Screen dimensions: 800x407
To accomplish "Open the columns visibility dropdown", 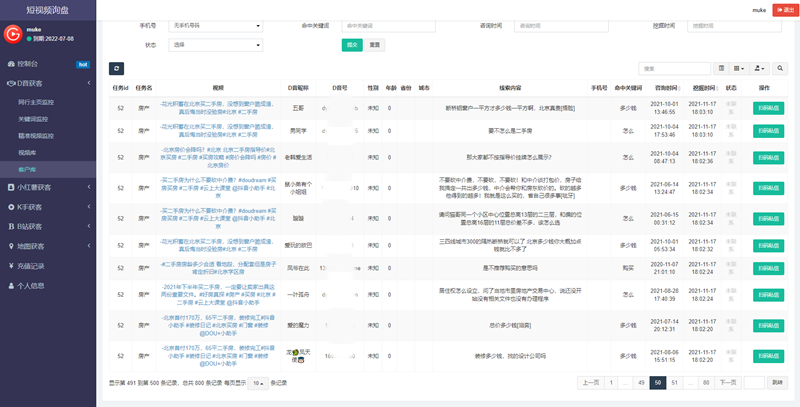I will coord(741,68).
